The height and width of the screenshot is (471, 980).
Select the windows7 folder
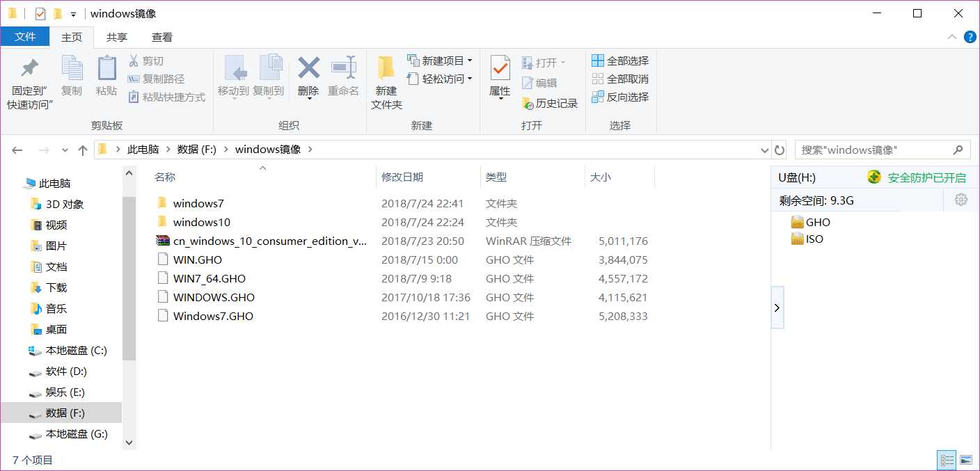click(x=198, y=203)
